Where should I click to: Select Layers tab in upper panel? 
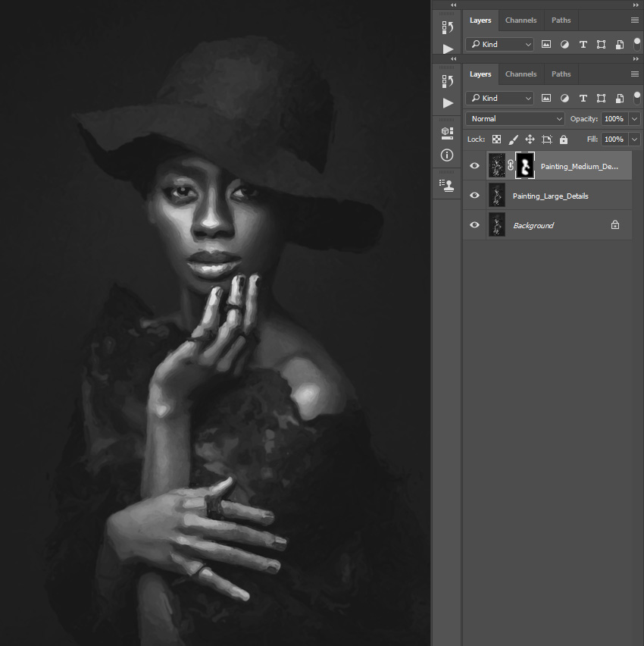coord(480,20)
